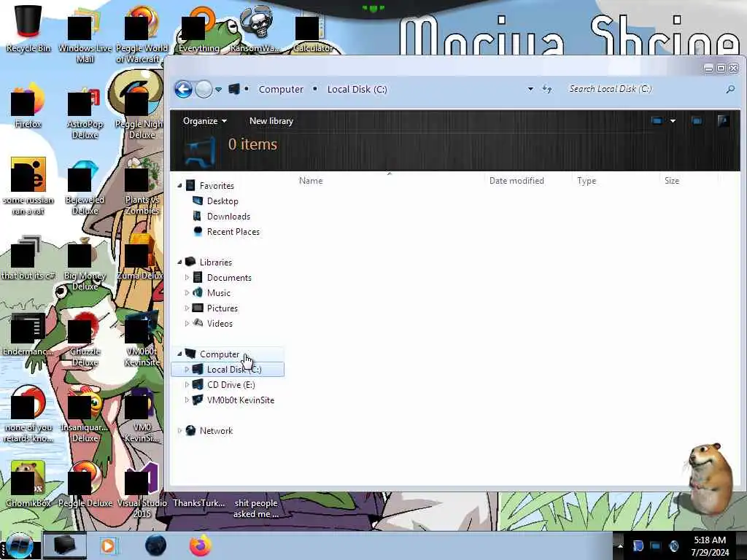This screenshot has height=560, width=747.
Task: Click the change view icon
Action: (x=657, y=121)
